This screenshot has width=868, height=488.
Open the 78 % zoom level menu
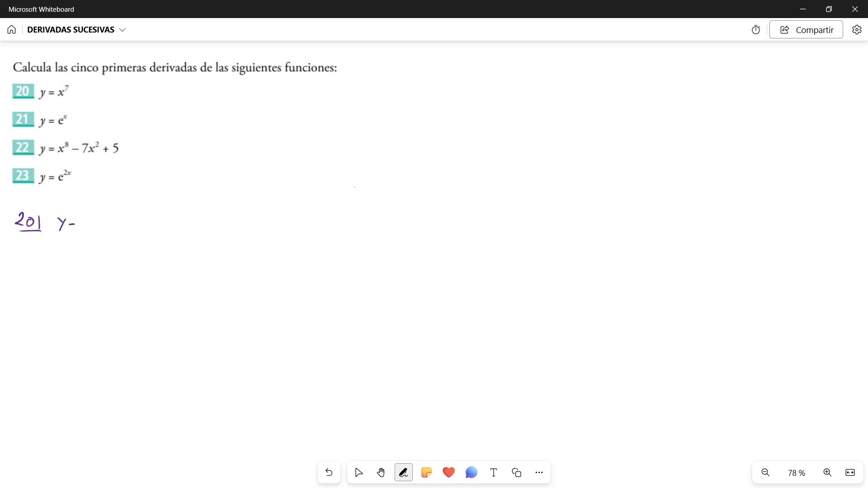pyautogui.click(x=796, y=473)
